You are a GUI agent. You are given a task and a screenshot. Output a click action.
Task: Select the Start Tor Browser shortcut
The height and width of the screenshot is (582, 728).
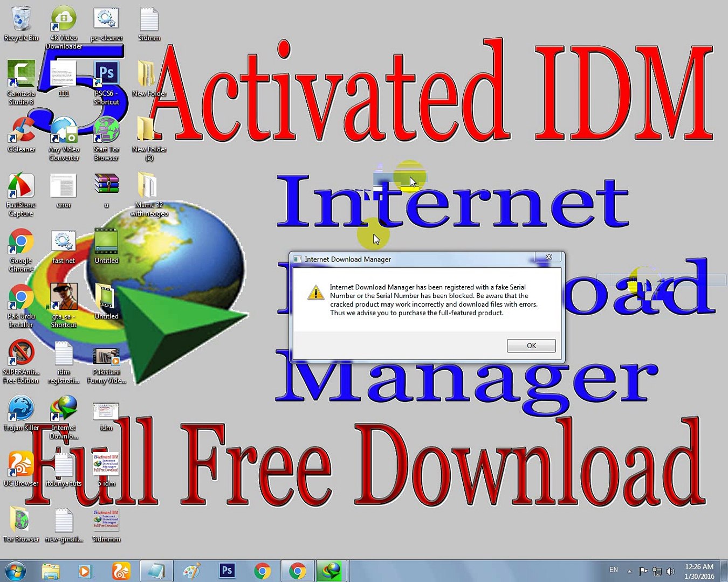click(x=106, y=139)
